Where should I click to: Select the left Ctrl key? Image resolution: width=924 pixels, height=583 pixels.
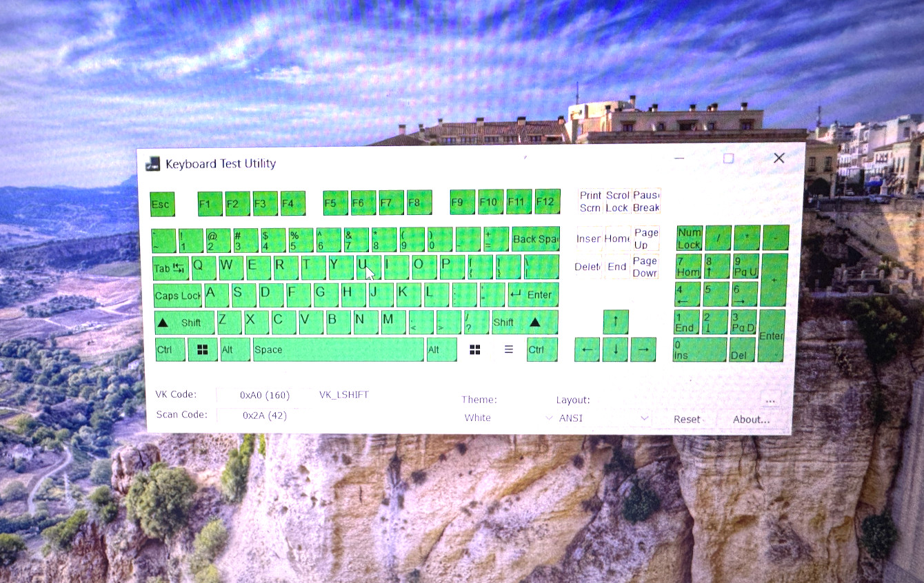click(170, 349)
